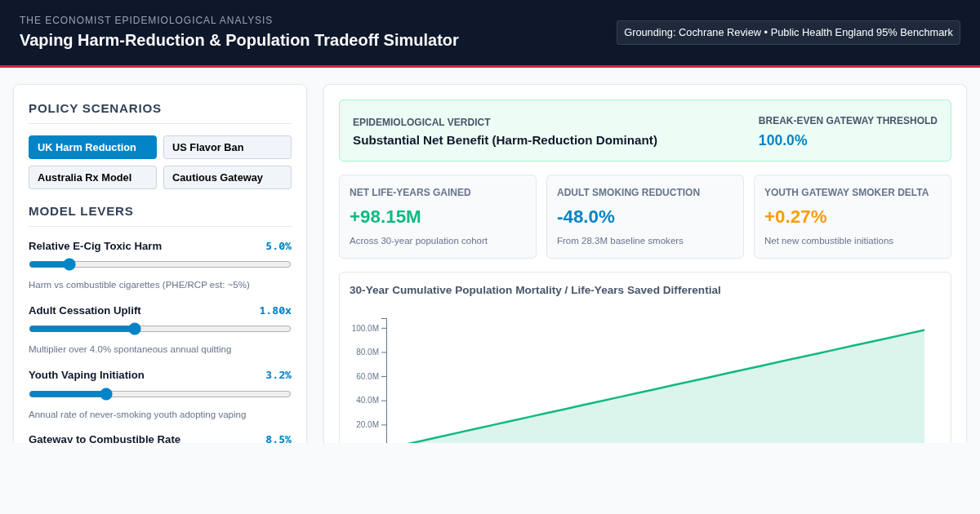Adjust the Relative E-Cig Toxic Harm slider
The width and height of the screenshot is (980, 514).
coord(160,264)
